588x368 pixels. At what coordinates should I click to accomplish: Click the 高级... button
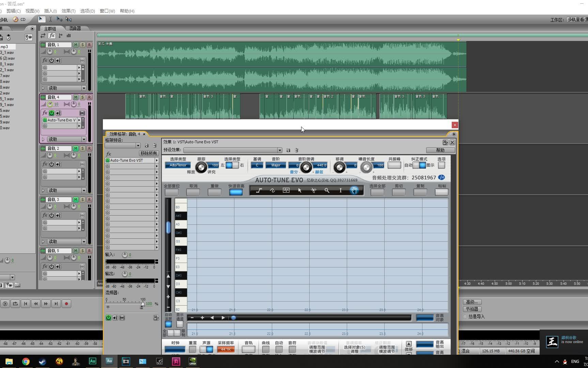click(x=472, y=302)
